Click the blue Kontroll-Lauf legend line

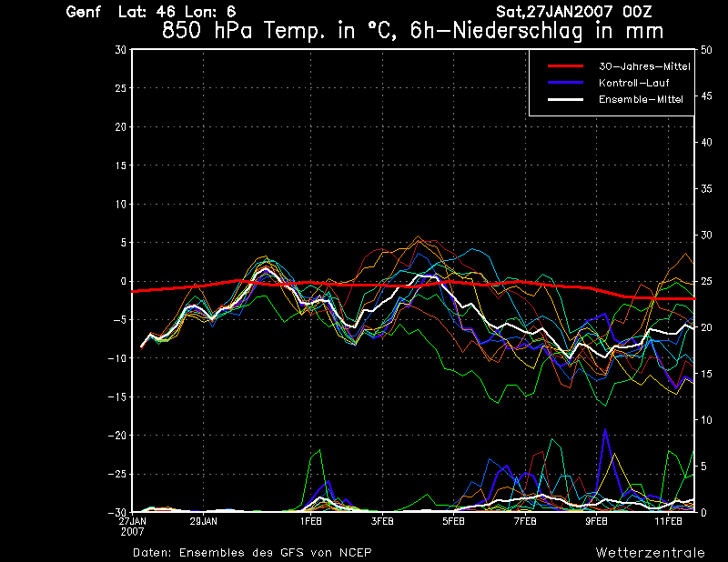point(565,83)
